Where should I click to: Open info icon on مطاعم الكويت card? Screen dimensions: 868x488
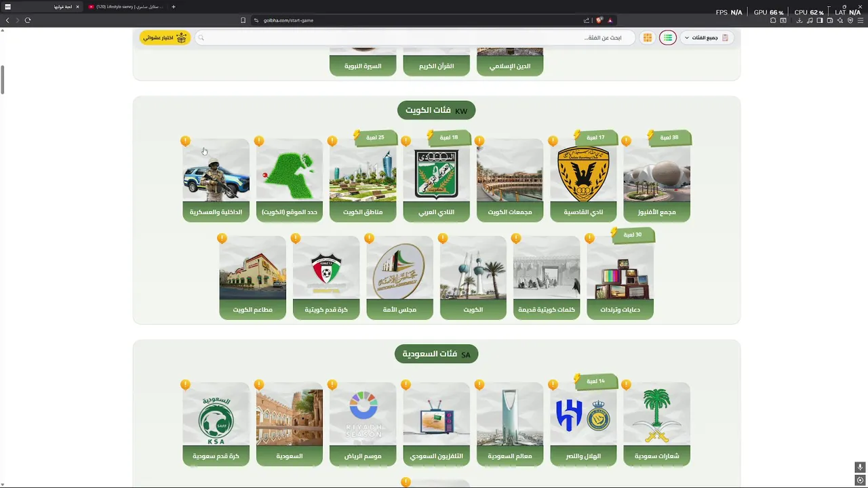222,239
